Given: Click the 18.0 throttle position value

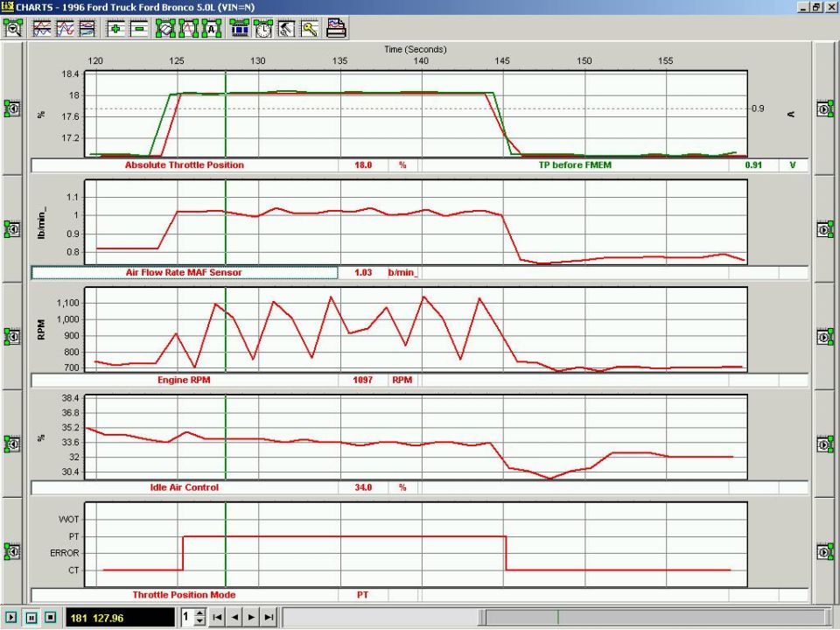Looking at the screenshot, I should click(x=363, y=165).
